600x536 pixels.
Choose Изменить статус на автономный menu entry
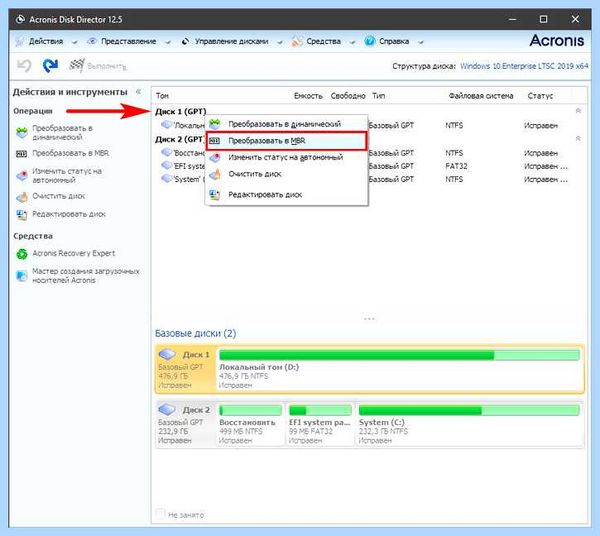(x=286, y=157)
